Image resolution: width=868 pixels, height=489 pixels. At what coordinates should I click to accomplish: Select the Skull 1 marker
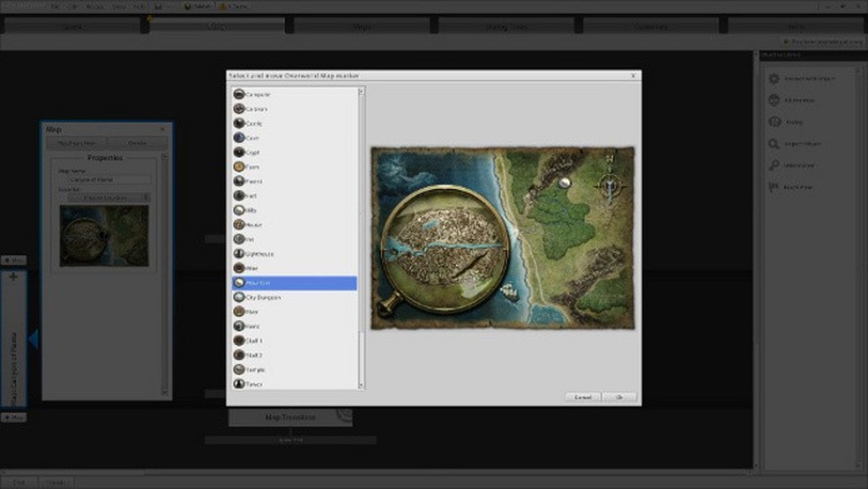[295, 341]
